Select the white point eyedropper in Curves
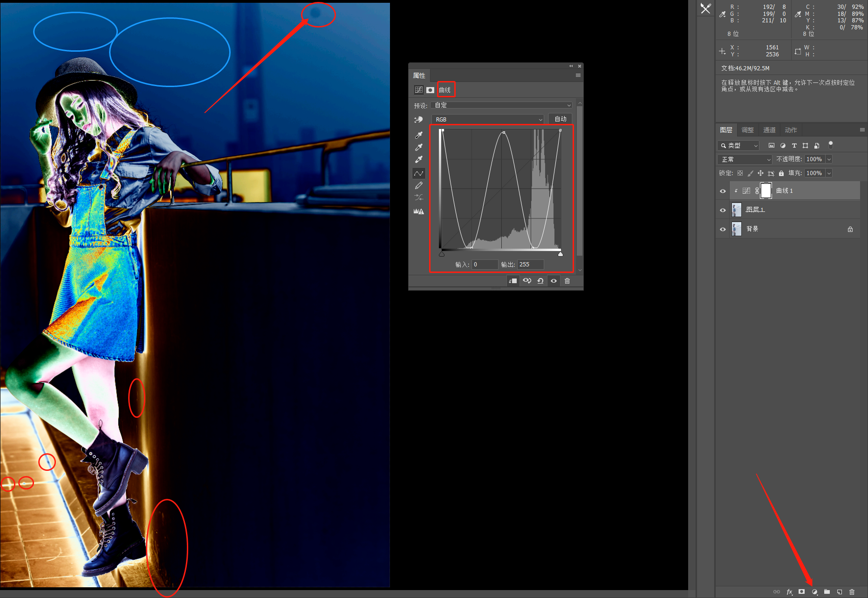Image resolution: width=868 pixels, height=598 pixels. click(x=418, y=159)
